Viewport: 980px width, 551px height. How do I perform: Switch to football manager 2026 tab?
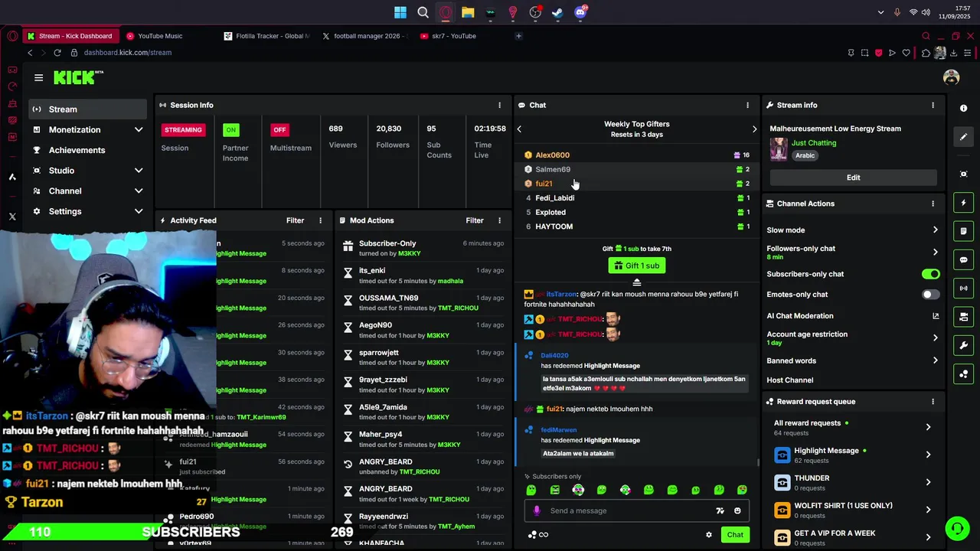click(x=365, y=36)
